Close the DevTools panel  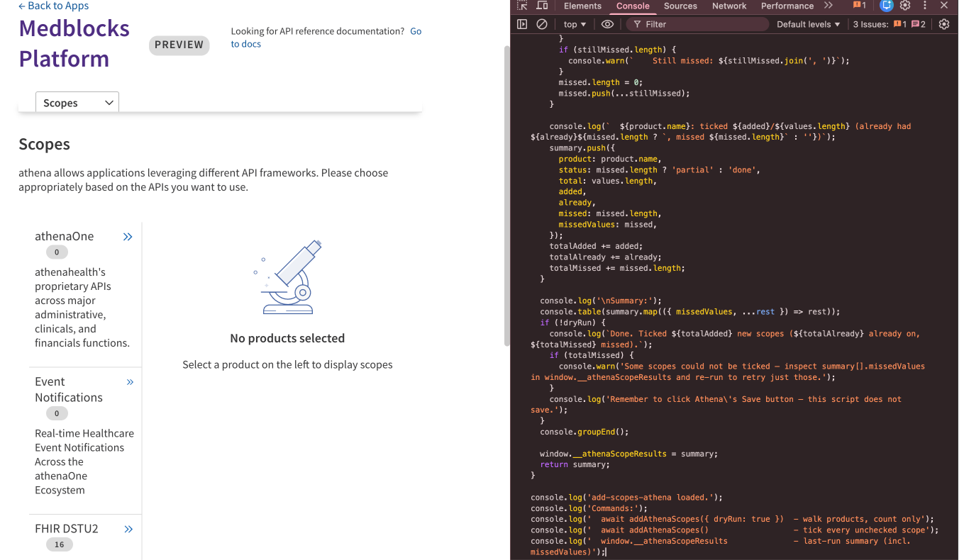point(944,6)
